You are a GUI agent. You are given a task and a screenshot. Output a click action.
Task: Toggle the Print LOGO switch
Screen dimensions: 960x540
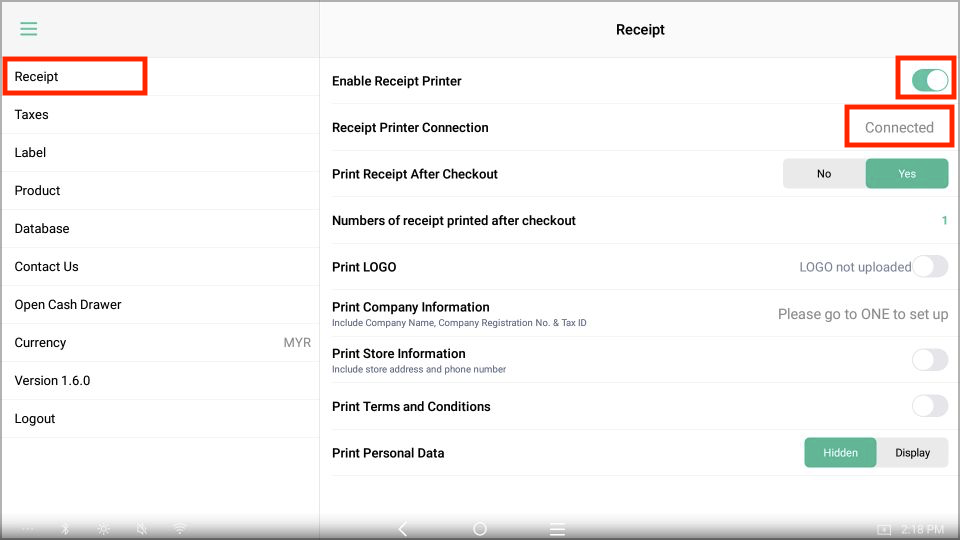coord(930,266)
